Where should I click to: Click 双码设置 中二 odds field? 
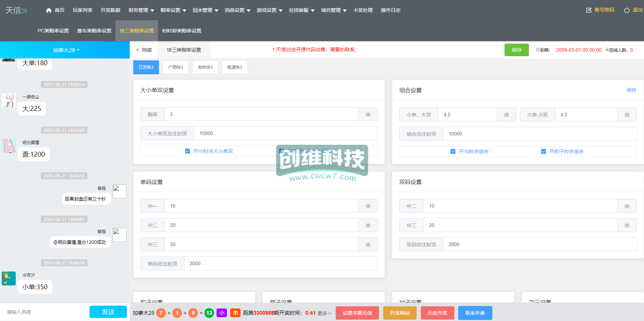[520, 206]
